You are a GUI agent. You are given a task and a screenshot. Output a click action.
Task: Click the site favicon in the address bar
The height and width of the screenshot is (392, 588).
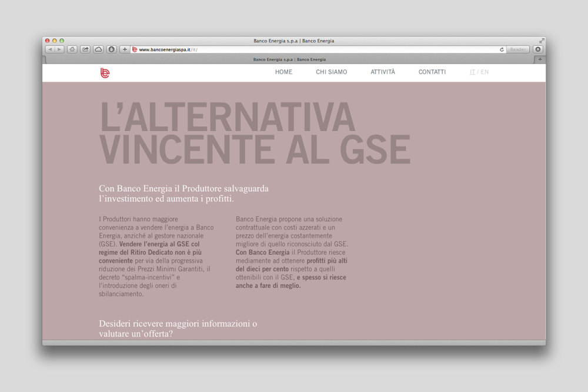coord(135,49)
